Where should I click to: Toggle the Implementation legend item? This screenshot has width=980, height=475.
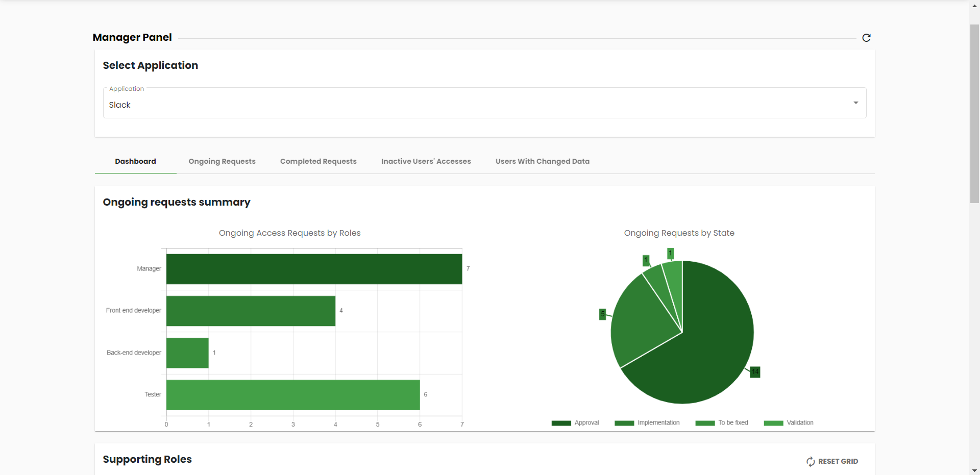[x=647, y=423]
